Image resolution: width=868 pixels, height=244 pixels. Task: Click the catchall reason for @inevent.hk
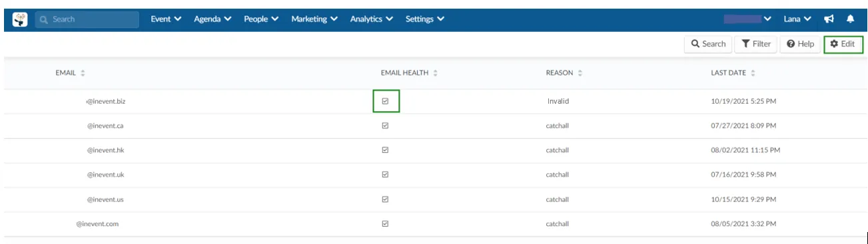tap(558, 150)
